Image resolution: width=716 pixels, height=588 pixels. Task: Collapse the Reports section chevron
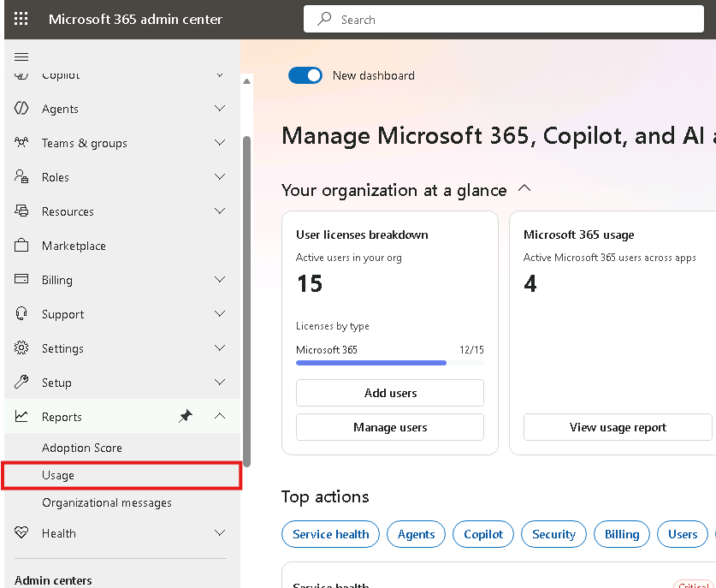[x=220, y=416]
